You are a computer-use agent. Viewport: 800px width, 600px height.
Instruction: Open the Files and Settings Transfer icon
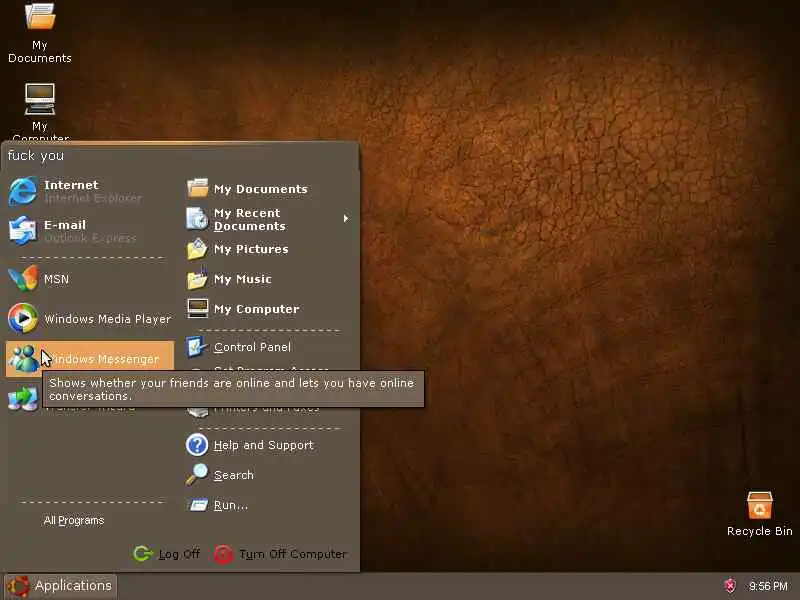[23, 399]
